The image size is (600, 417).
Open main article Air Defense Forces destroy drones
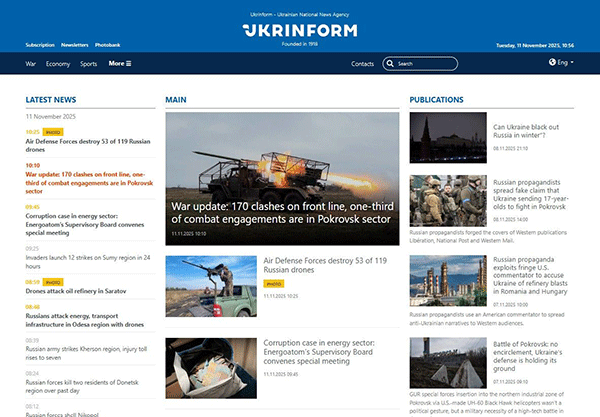click(x=325, y=265)
